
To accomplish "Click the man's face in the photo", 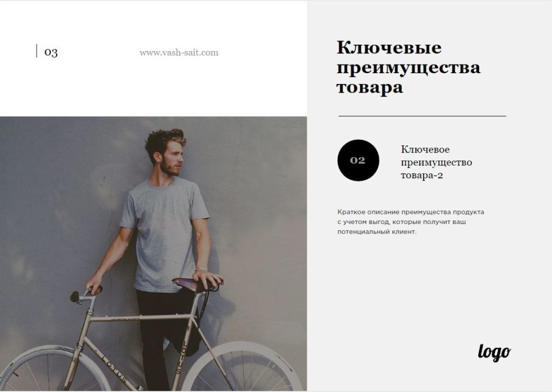I will click(x=173, y=158).
